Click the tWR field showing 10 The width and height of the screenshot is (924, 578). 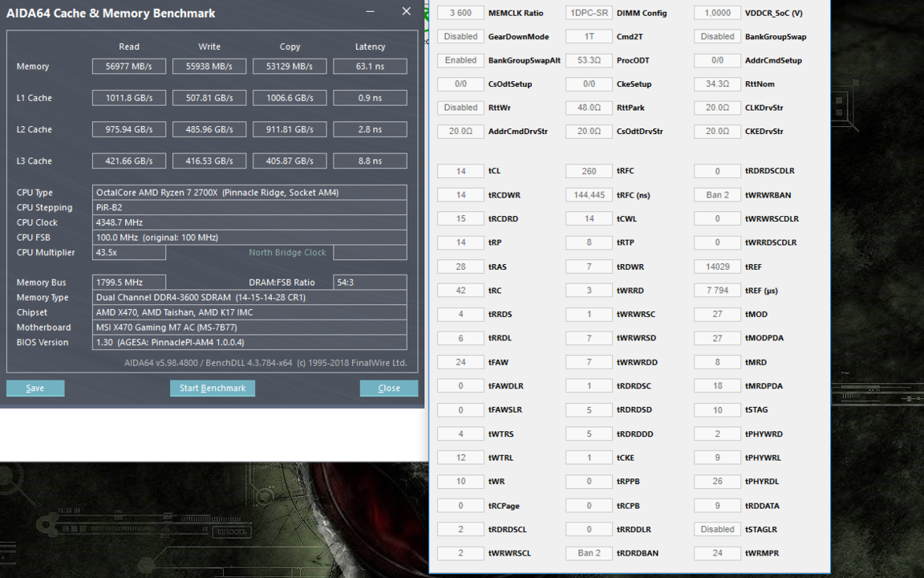click(x=461, y=482)
